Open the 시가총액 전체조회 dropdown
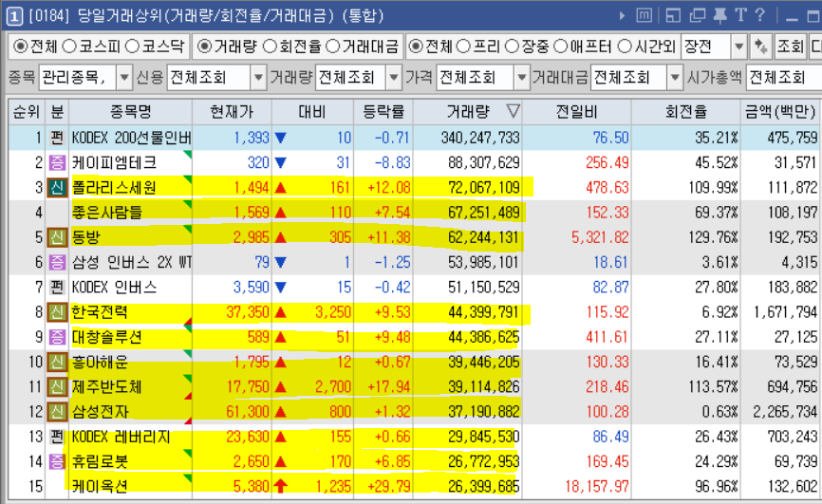 point(784,78)
